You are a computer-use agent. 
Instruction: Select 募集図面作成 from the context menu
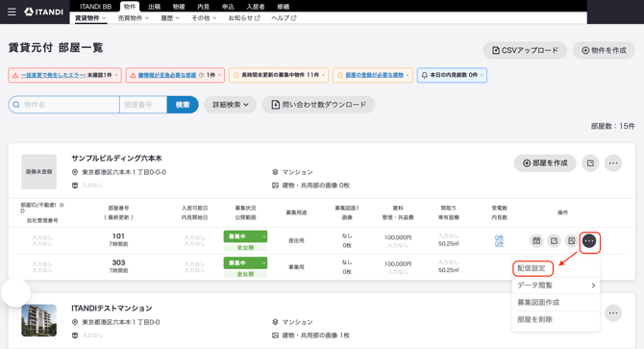[x=556, y=303]
